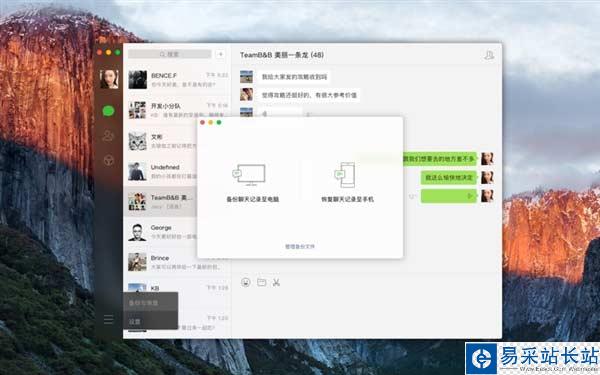Focus the search field in WeChat
The image size is (600, 375).
point(170,54)
